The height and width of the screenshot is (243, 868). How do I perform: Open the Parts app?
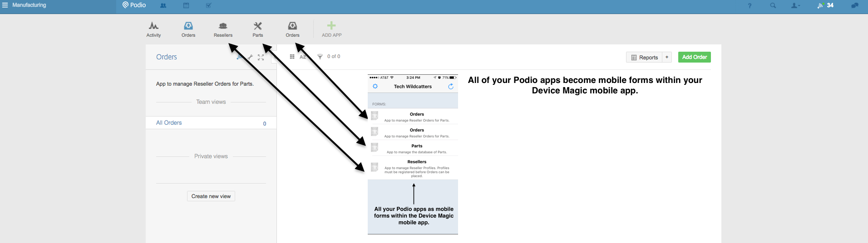click(x=258, y=29)
